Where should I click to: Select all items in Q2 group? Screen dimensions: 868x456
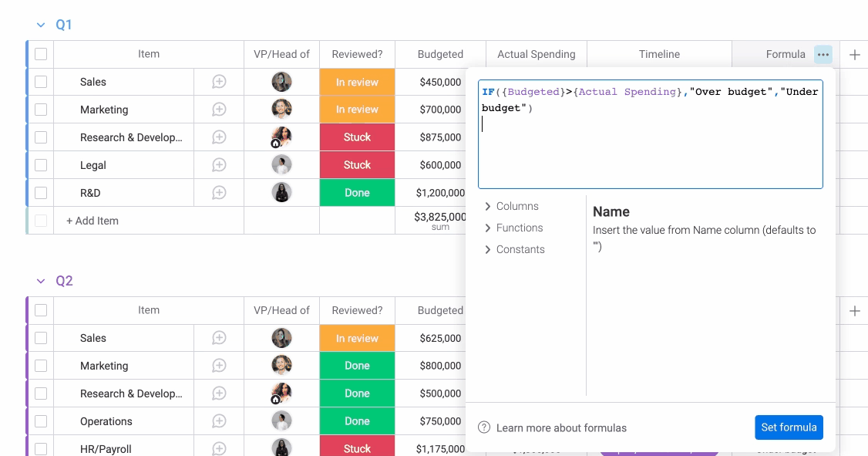pyautogui.click(x=41, y=310)
